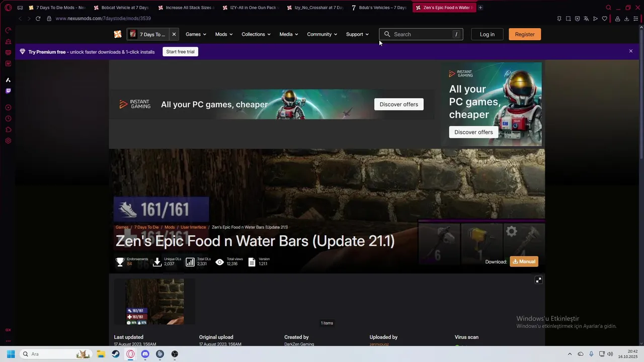Click Discover offers in the square side ad
This screenshot has width=644, height=362.
(473, 132)
